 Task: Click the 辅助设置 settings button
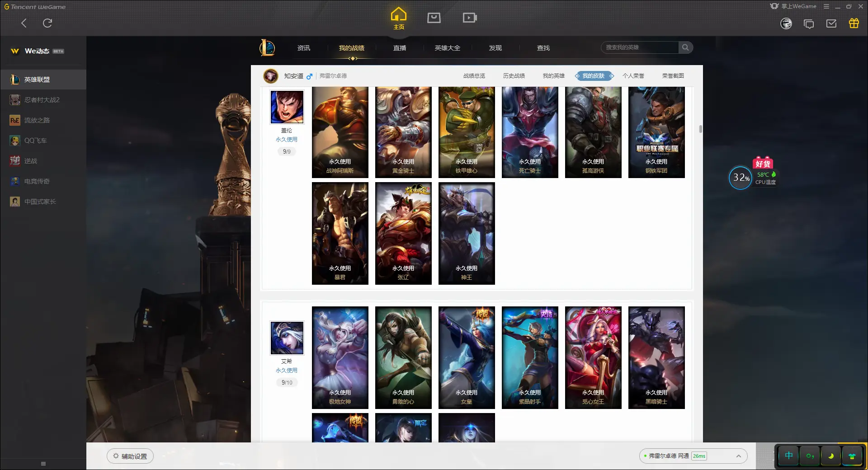point(130,456)
